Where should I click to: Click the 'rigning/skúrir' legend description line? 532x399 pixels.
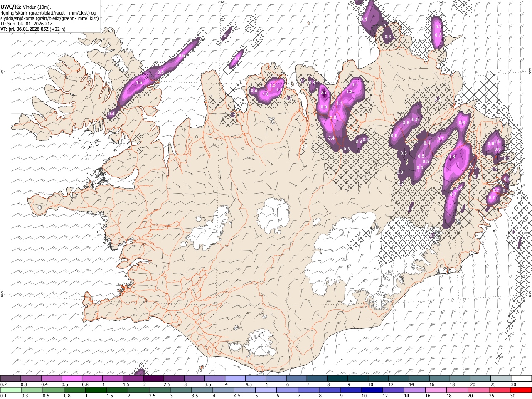tap(48, 13)
